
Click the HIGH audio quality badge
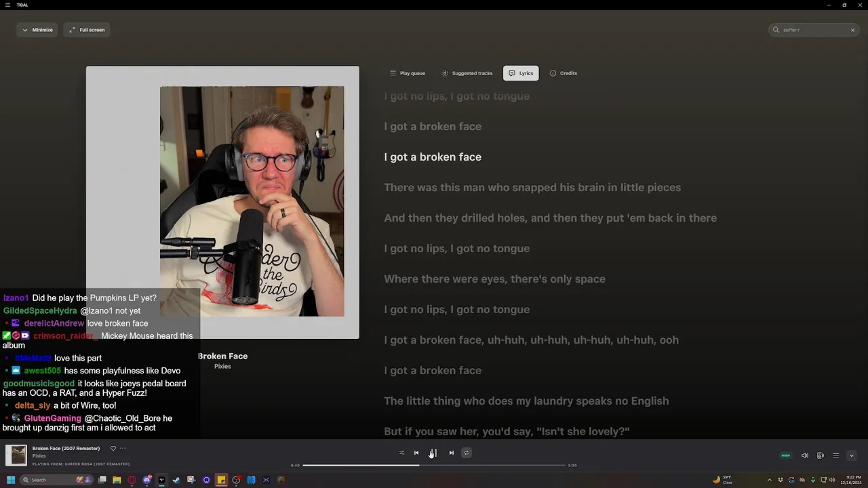coord(786,455)
